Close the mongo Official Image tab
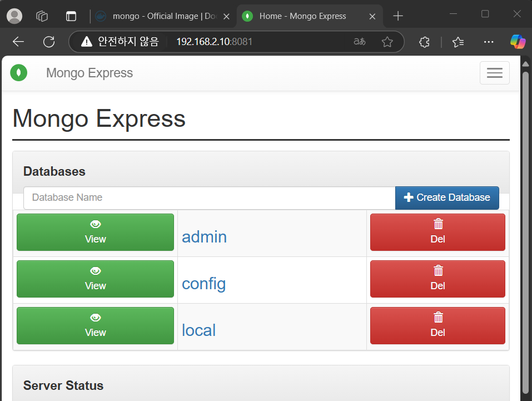Image resolution: width=532 pixels, height=401 pixels. (x=227, y=16)
